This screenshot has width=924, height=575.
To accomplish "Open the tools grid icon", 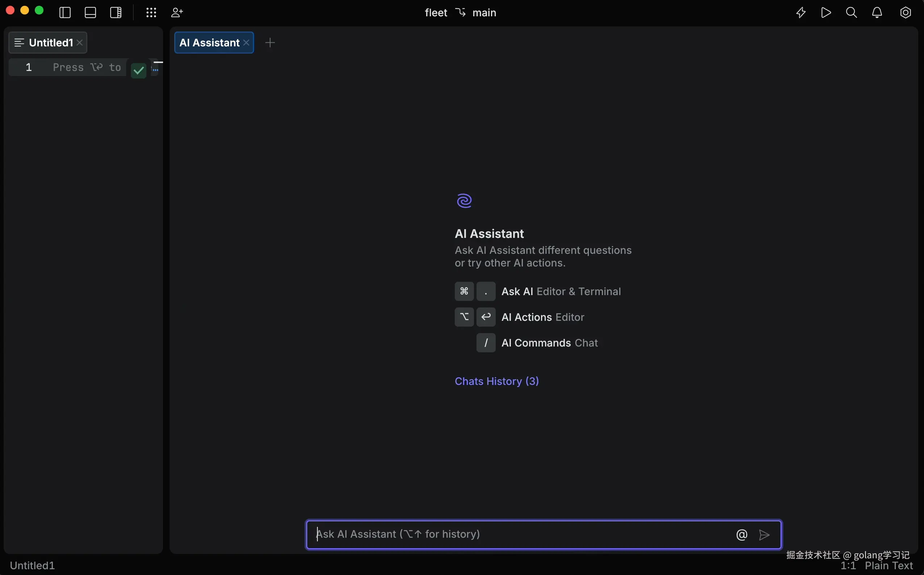I will click(x=151, y=13).
